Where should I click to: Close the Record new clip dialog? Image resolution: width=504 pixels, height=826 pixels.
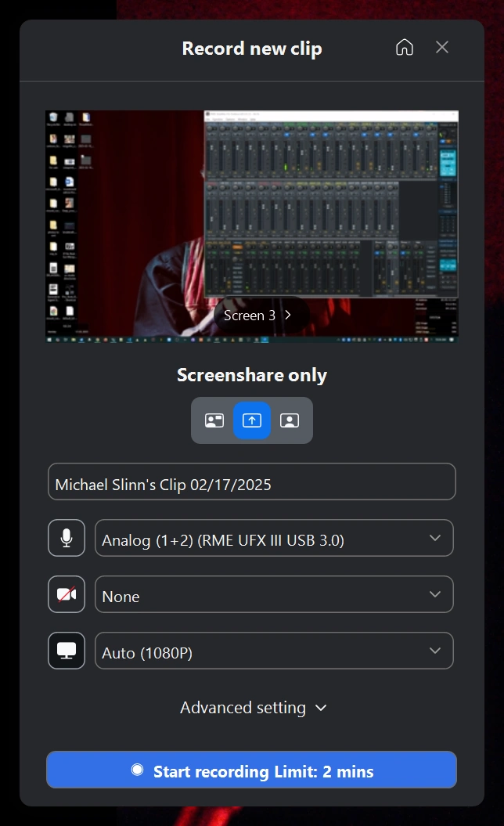442,48
